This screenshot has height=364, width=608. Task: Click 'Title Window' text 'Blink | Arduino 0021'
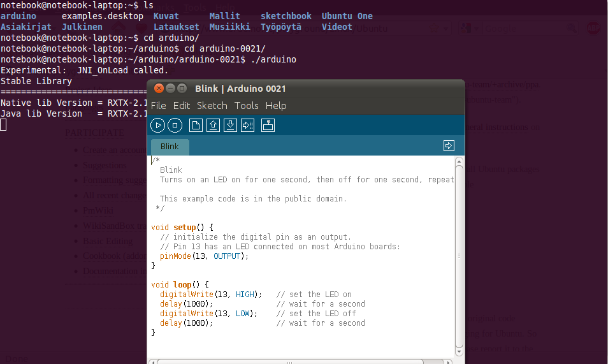[240, 89]
